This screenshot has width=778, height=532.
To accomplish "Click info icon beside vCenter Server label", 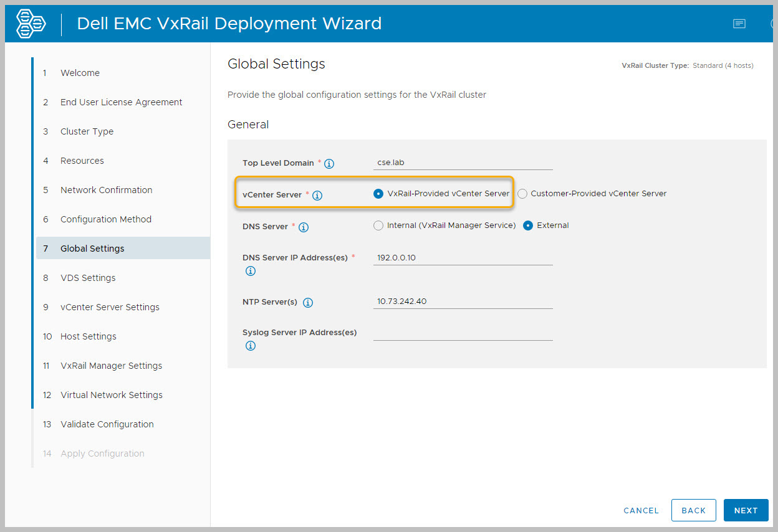I will point(317,196).
